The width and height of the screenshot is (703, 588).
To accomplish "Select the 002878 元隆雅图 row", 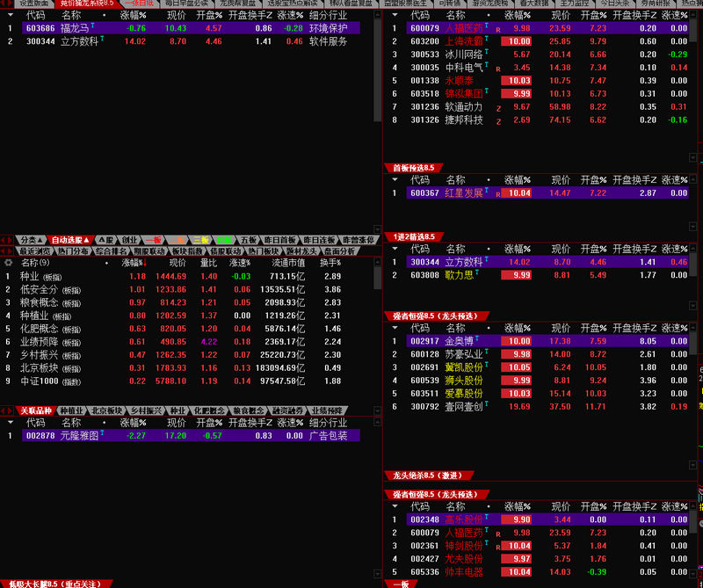I will pos(191,435).
